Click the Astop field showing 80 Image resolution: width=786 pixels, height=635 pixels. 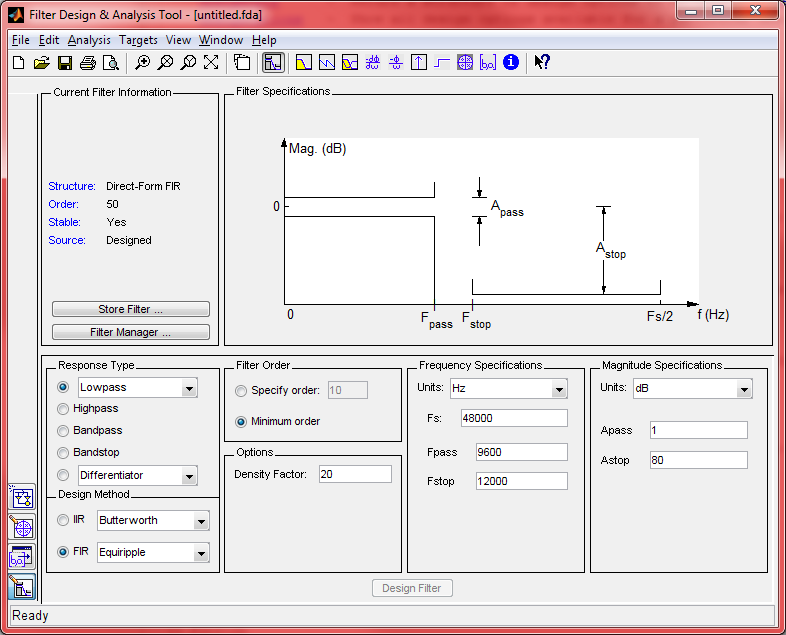(x=698, y=460)
